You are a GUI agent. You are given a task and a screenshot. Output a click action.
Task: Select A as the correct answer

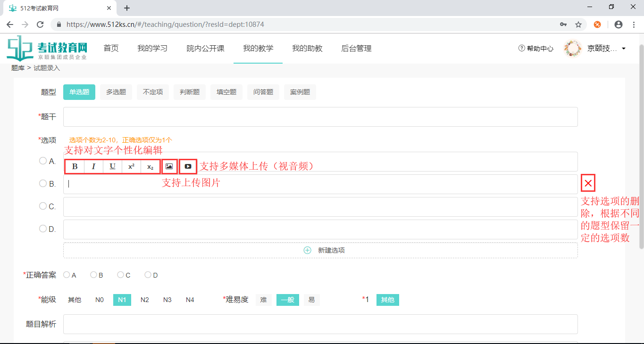click(x=66, y=274)
